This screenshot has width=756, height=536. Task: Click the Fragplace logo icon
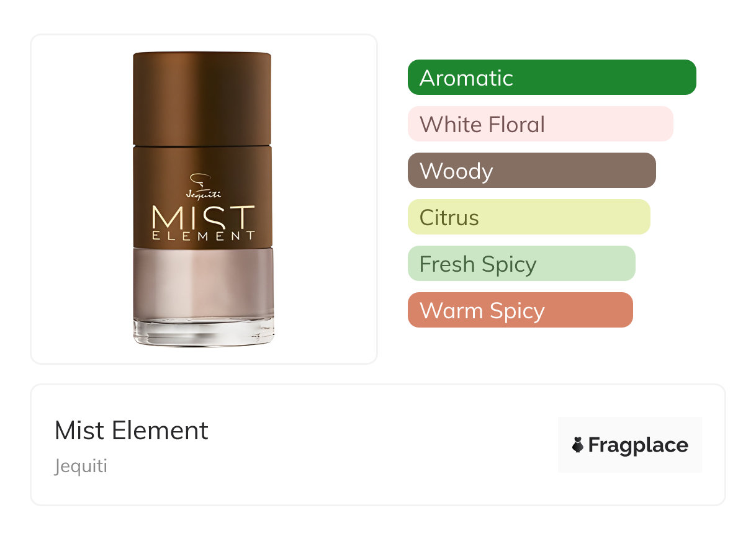pos(578,445)
